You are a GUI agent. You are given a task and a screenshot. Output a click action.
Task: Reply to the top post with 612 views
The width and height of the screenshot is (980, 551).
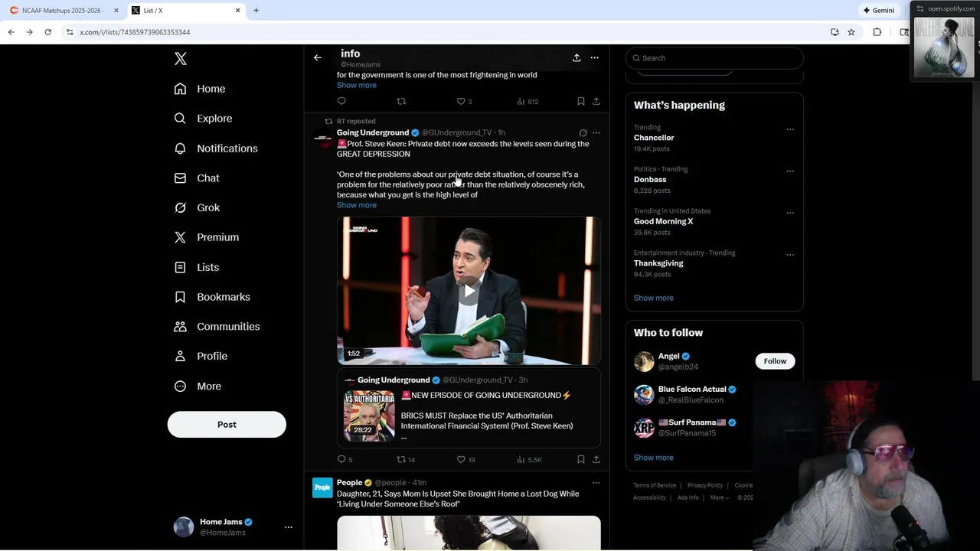click(x=341, y=101)
